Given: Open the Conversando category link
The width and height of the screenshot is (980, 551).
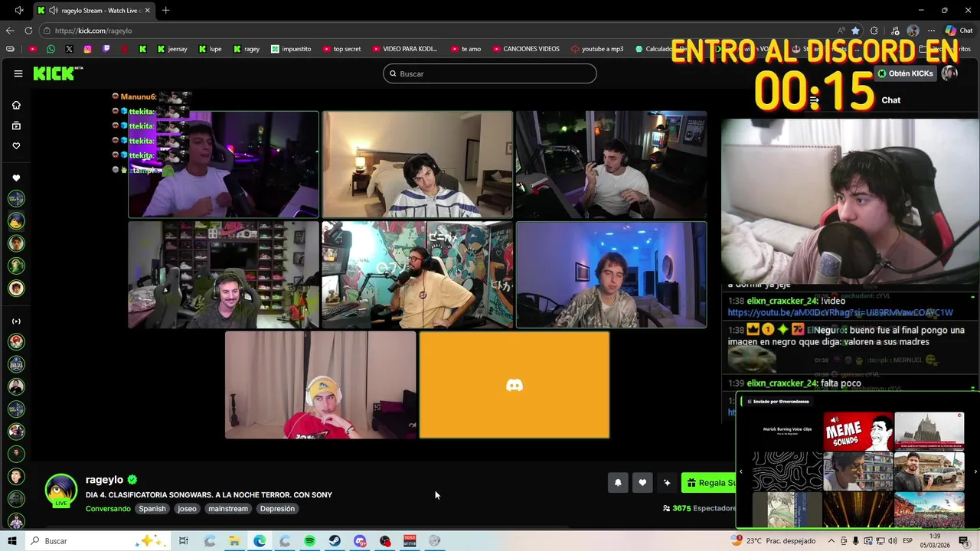Looking at the screenshot, I should 108,509.
